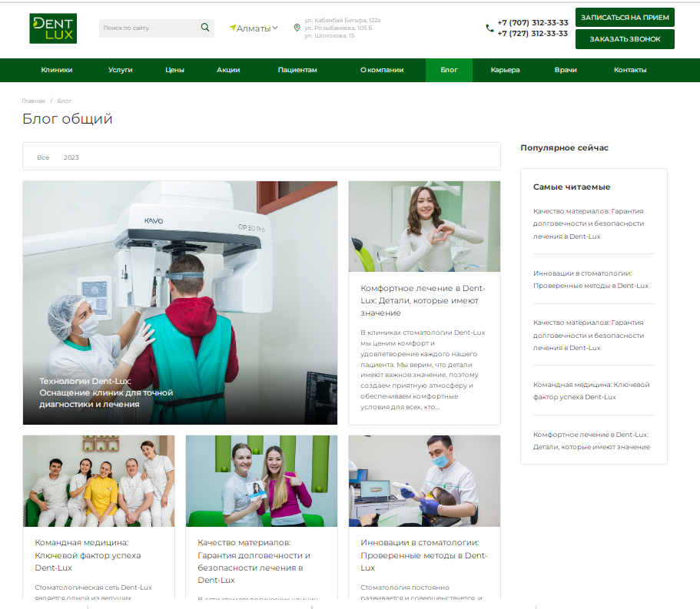Viewport: 700px width, 609px height.
Task: Call +7 (707) 312-33-33 number
Action: [532, 23]
